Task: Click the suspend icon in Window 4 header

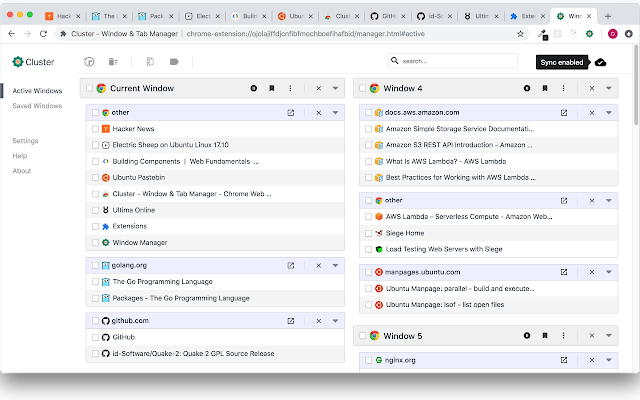Action: 527,88
